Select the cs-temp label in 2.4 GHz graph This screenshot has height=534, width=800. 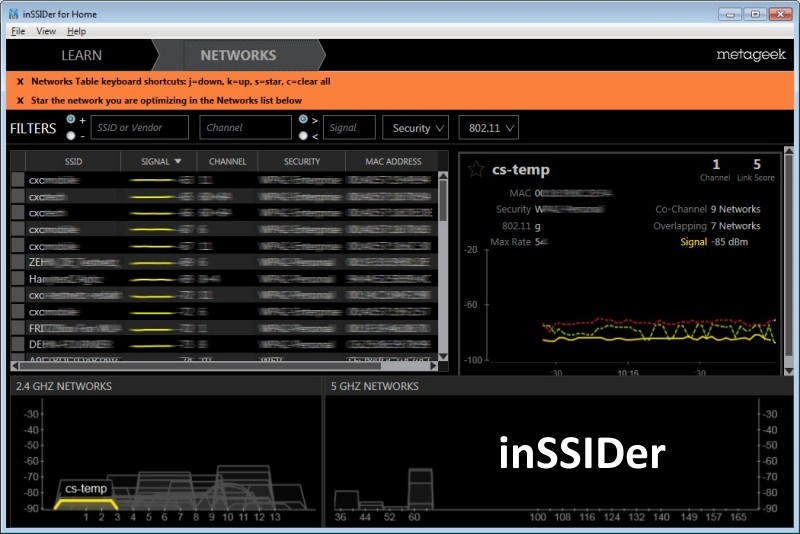coord(86,489)
